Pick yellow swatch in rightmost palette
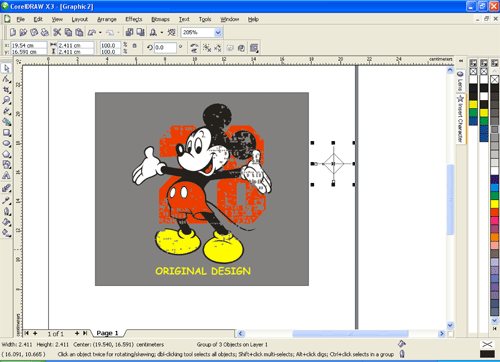This screenshot has width=500, height=362. [x=495, y=204]
